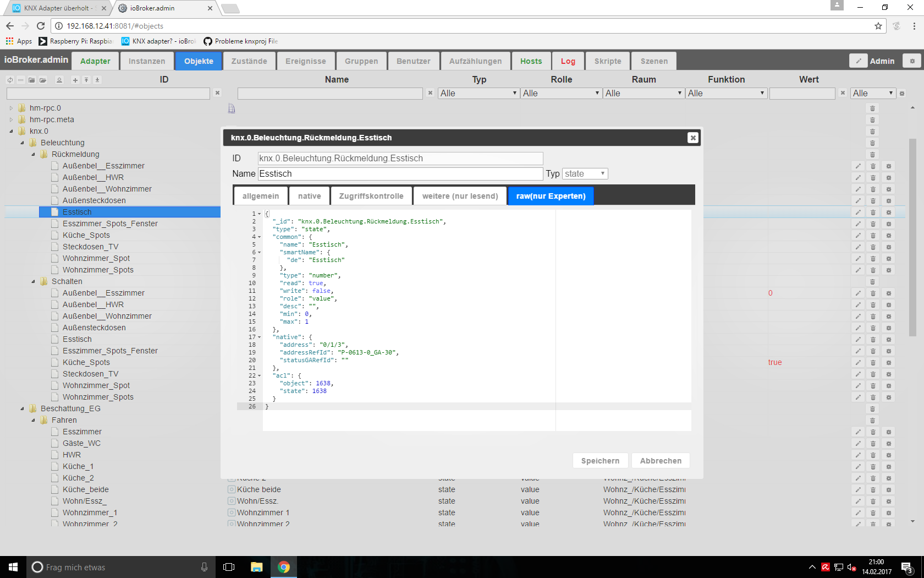Open the Windows Start menu
Screen dimensions: 924x578
(x=13, y=567)
